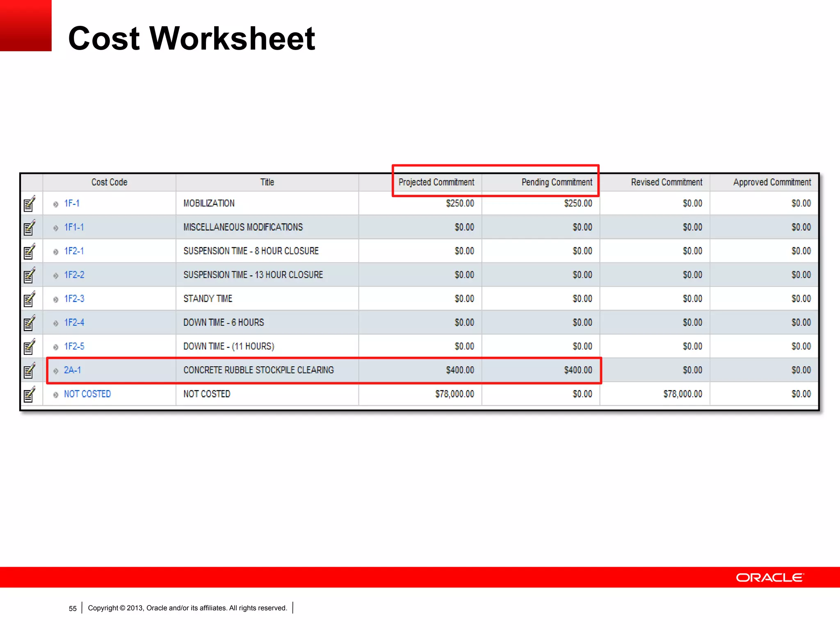Open cost code link 1F2-3
Screen dimensions: 840x630
[x=74, y=299]
